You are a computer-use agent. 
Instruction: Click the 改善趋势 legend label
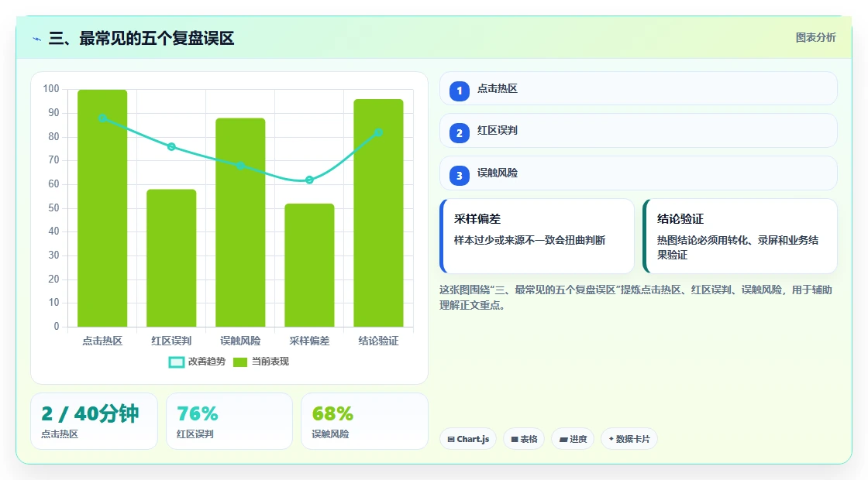206,362
